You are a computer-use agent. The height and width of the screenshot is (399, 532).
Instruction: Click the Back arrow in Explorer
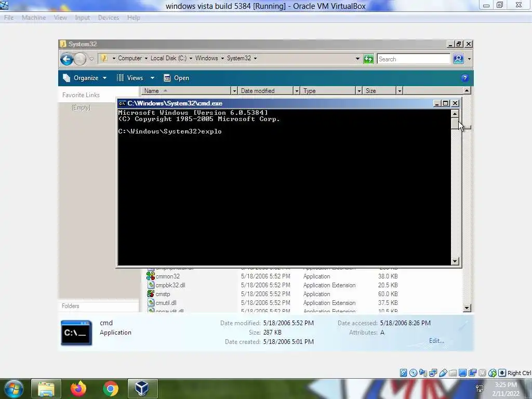tap(67, 59)
